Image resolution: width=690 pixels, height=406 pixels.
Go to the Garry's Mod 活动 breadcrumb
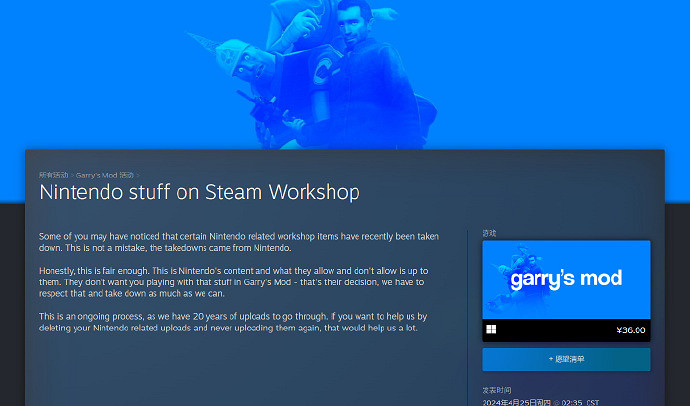click(105, 175)
